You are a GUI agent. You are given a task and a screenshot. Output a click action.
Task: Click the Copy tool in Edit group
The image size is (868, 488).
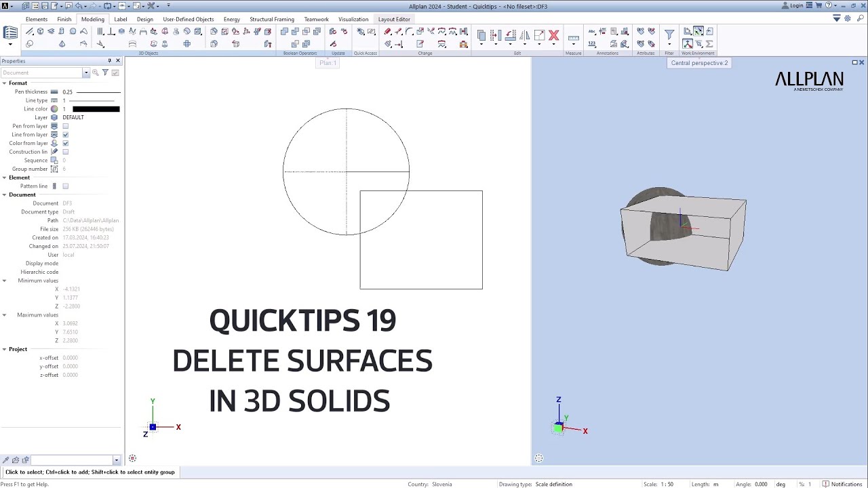(481, 35)
